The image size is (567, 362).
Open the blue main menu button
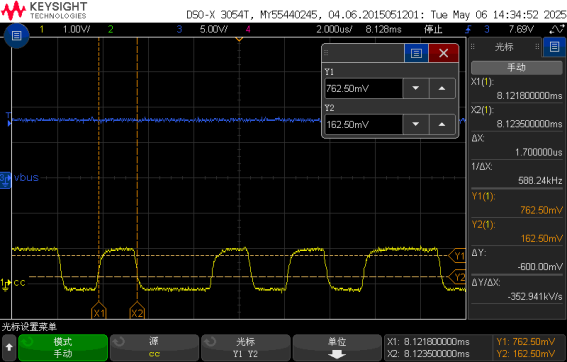tap(17, 35)
